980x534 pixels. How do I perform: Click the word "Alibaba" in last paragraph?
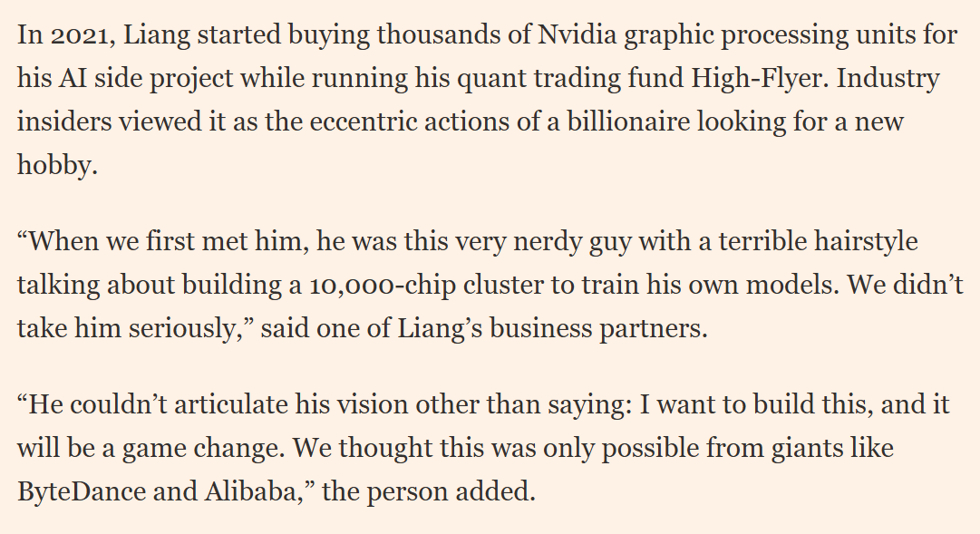[x=249, y=491]
